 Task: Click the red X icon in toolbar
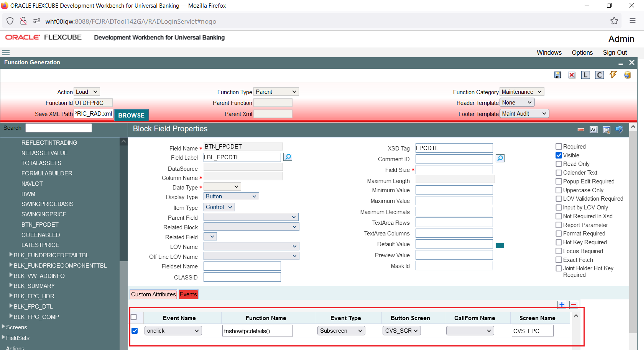[571, 75]
